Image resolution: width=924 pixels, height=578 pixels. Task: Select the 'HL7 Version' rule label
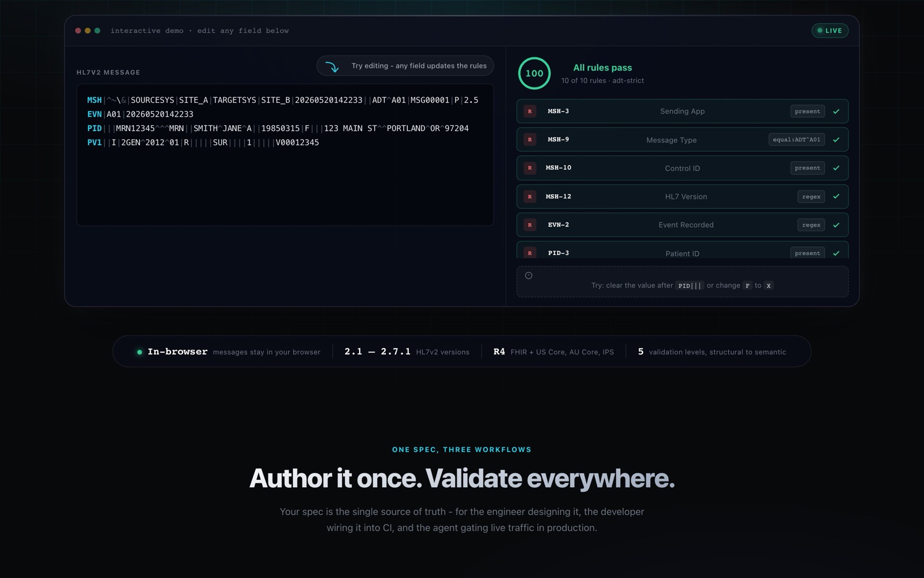click(686, 197)
